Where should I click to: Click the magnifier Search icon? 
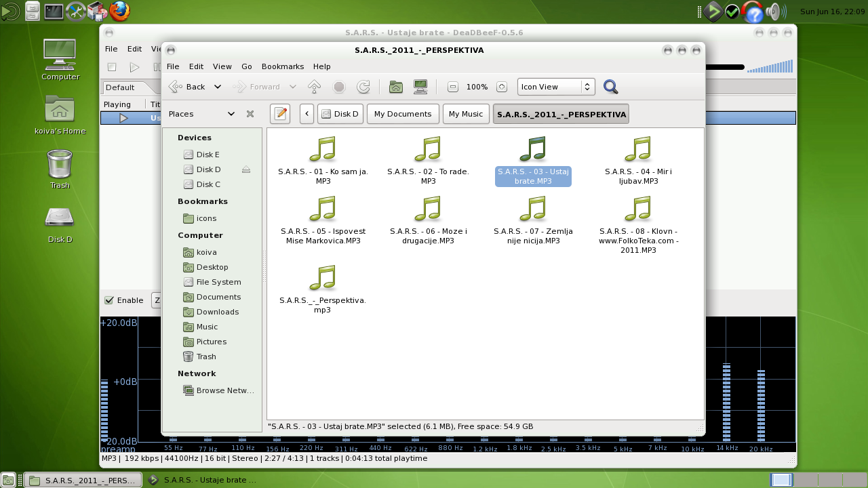pyautogui.click(x=610, y=87)
